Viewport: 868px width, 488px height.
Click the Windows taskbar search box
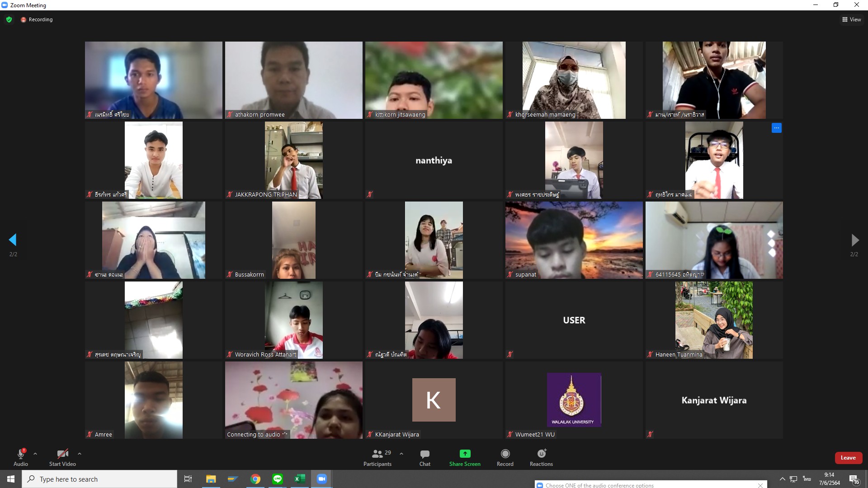click(x=99, y=479)
